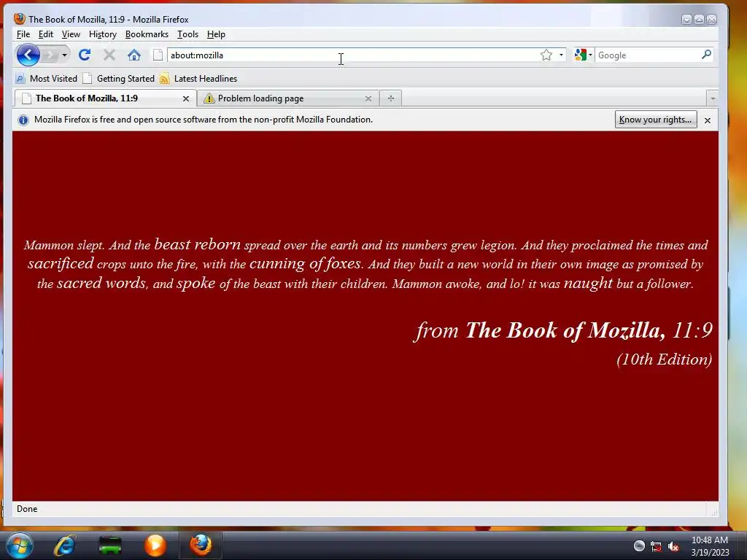Open the Bookmarks menu
This screenshot has height=560, width=747.
coord(147,34)
